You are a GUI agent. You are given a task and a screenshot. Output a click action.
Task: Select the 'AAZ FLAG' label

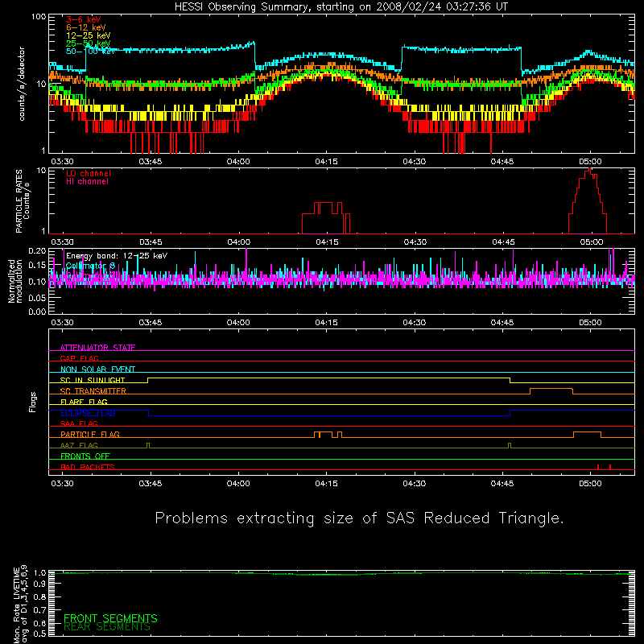tap(79, 446)
